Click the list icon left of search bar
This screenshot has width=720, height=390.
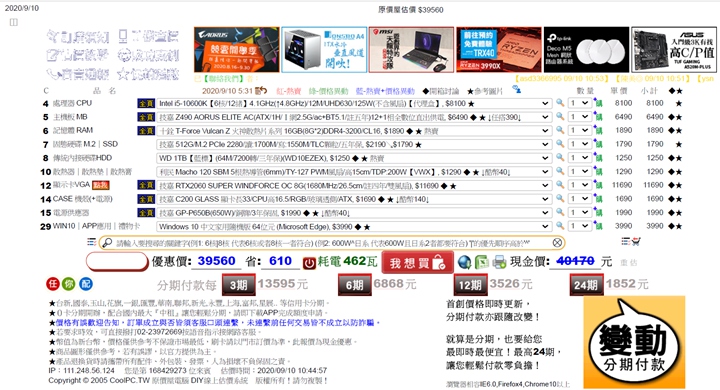tap(91, 242)
